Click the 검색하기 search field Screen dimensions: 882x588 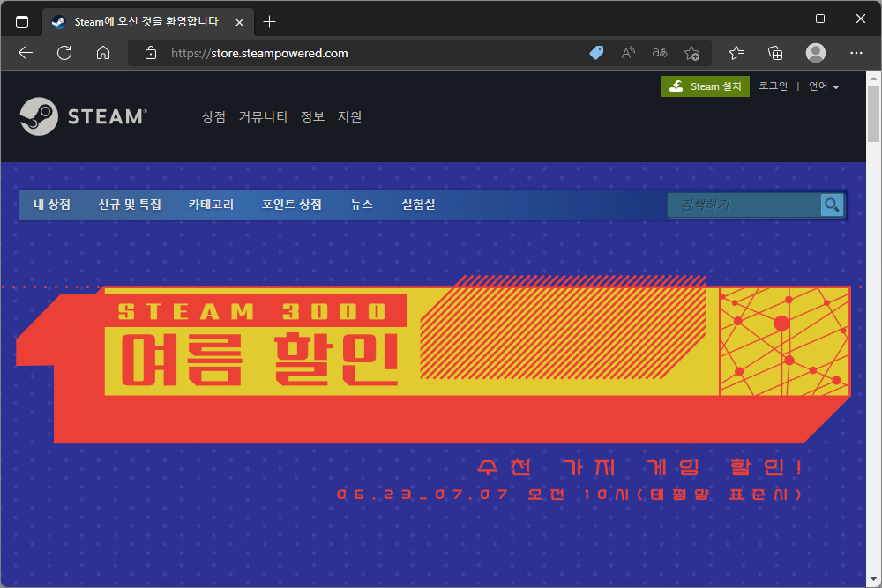coord(744,205)
